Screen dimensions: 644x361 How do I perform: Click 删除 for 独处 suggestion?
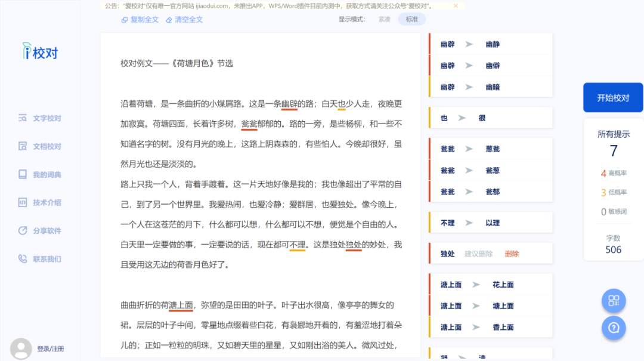pyautogui.click(x=512, y=254)
